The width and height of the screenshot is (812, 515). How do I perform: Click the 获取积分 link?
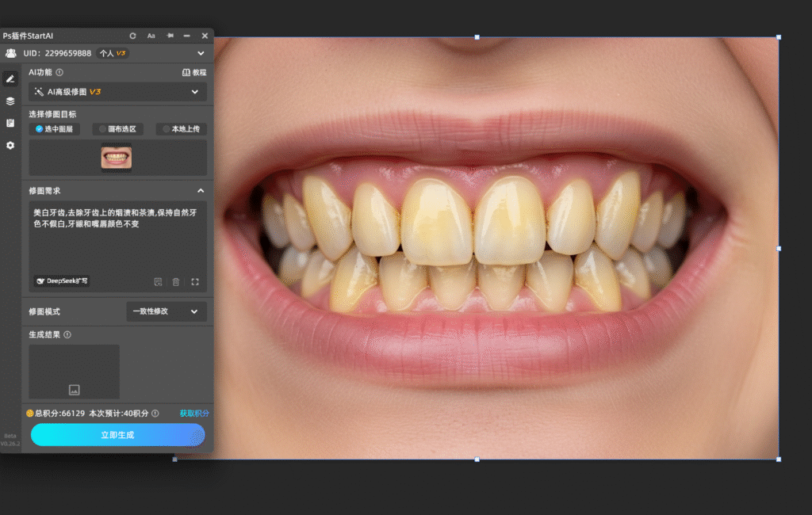[x=194, y=414]
